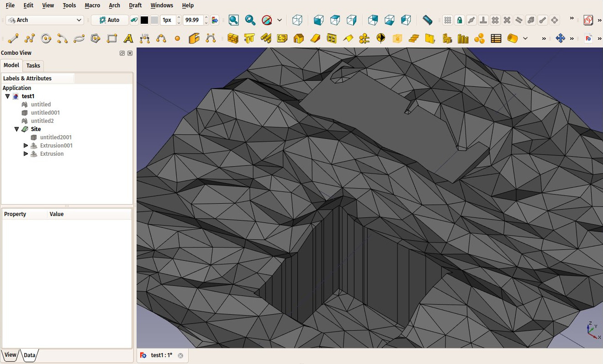Click the Fit Selection view icon
The height and width of the screenshot is (364, 603).
coord(250,20)
